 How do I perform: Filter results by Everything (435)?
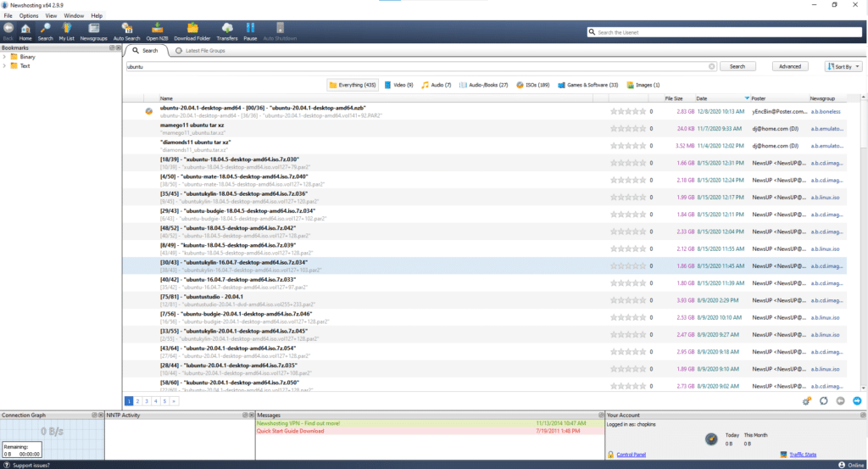coord(352,85)
